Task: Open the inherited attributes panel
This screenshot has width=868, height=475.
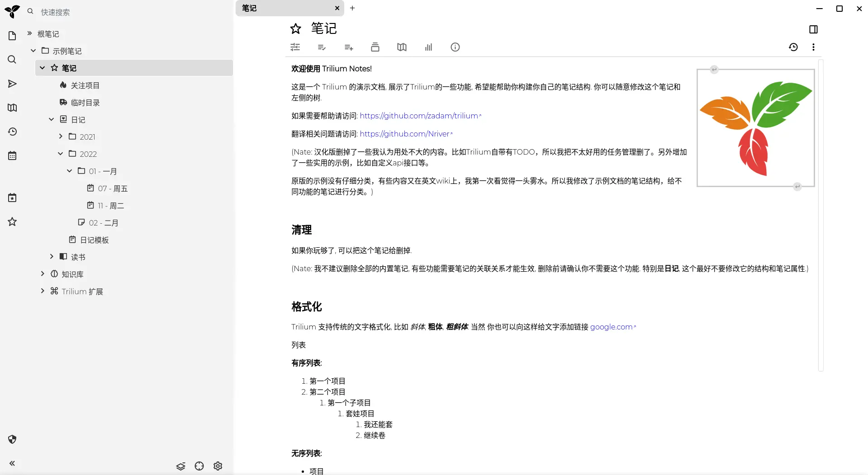Action: click(x=348, y=47)
